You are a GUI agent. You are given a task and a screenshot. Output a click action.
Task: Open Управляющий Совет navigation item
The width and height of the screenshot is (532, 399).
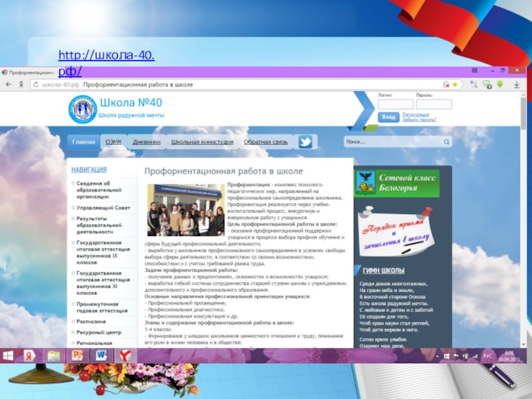click(104, 207)
